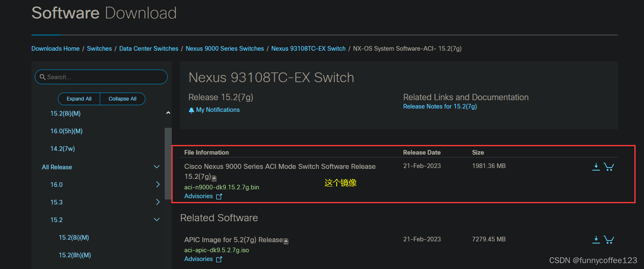Click the sidebar scrollbar thumb
Screen dimensions: 644x269
point(168,163)
